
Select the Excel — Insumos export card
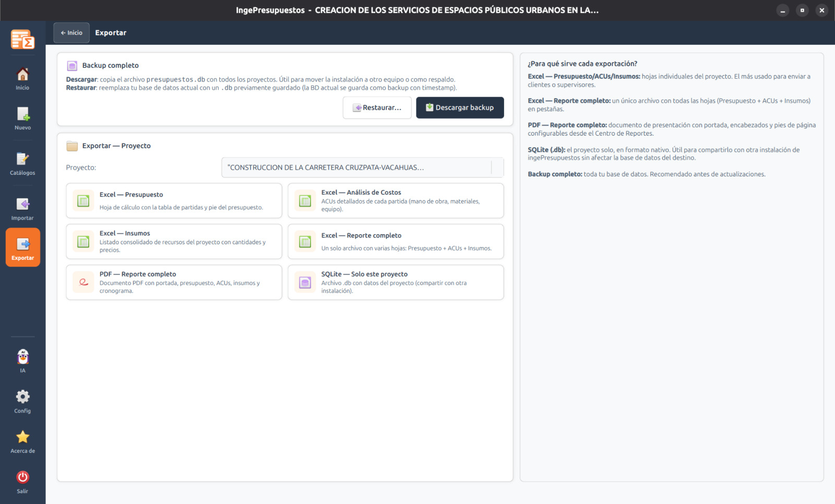pyautogui.click(x=174, y=242)
